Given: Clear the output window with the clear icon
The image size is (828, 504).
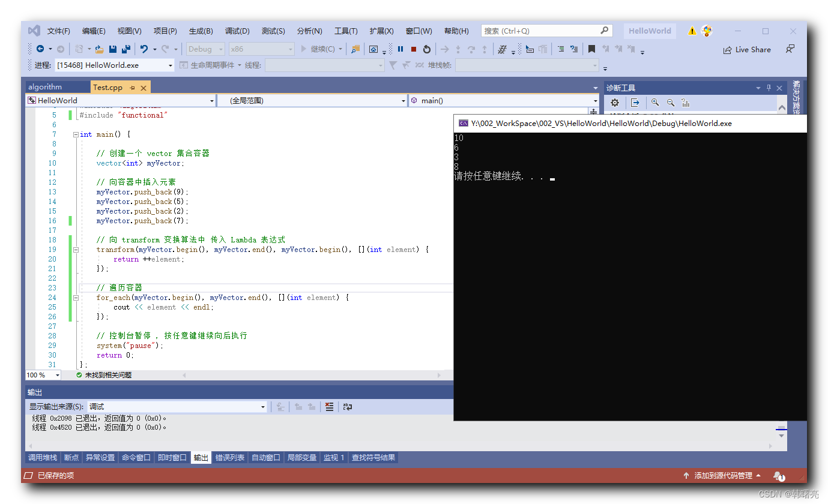Looking at the screenshot, I should coord(329,406).
